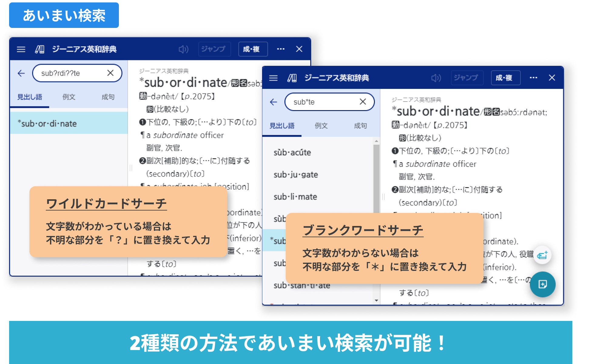Select 成句 tab in left window
Screen dimensions: 589x364
coord(108,97)
